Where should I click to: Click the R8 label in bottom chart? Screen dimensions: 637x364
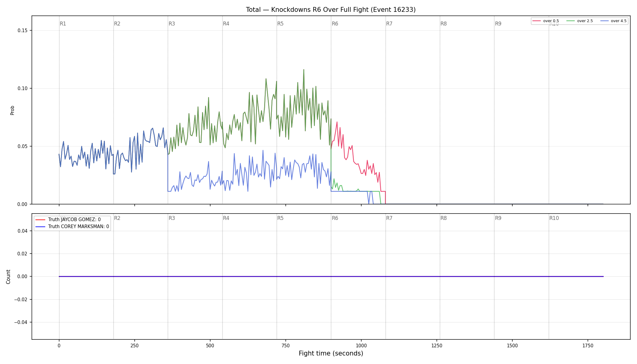(x=443, y=218)
